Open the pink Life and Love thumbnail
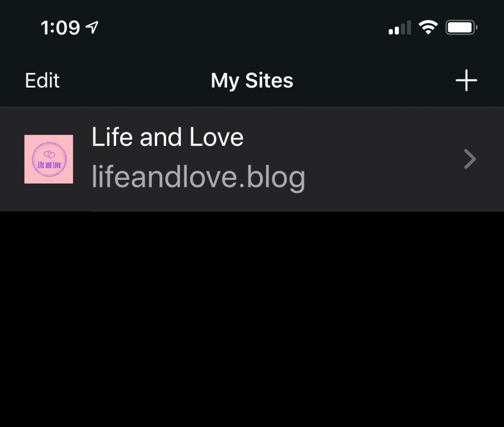 (x=49, y=159)
